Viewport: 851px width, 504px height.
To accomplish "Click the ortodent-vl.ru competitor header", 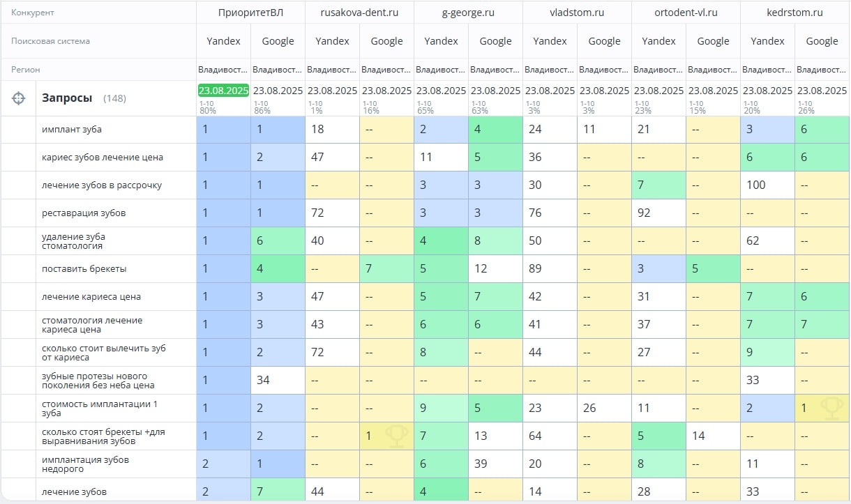I will [686, 13].
